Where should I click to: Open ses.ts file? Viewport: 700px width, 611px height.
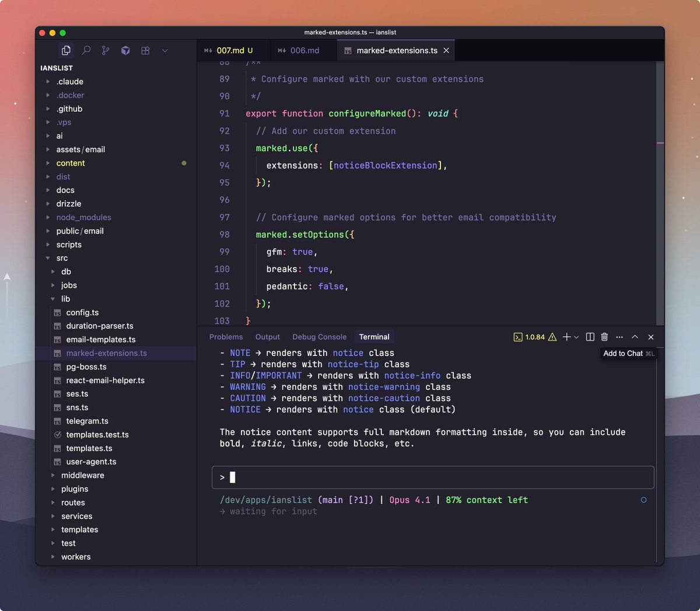click(116, 394)
